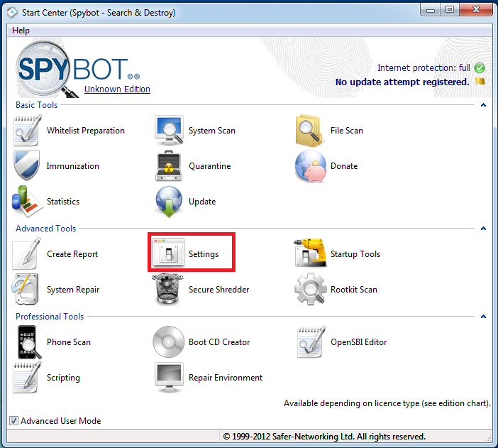Click the Quarantine label
This screenshot has height=448, width=498.
(x=209, y=166)
